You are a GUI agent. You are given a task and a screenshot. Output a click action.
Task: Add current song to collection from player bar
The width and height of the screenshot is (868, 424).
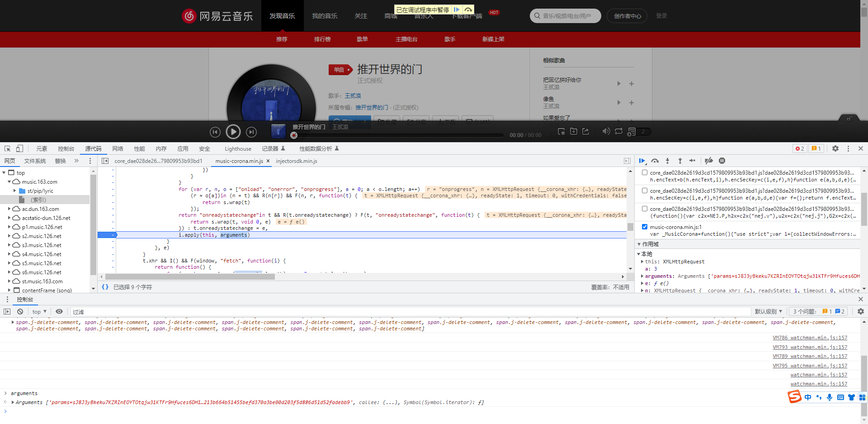(574, 131)
